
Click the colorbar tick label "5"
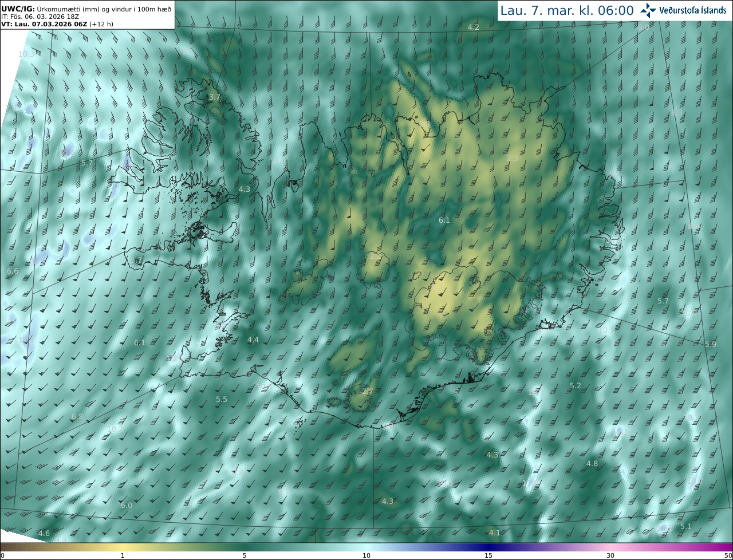click(245, 555)
